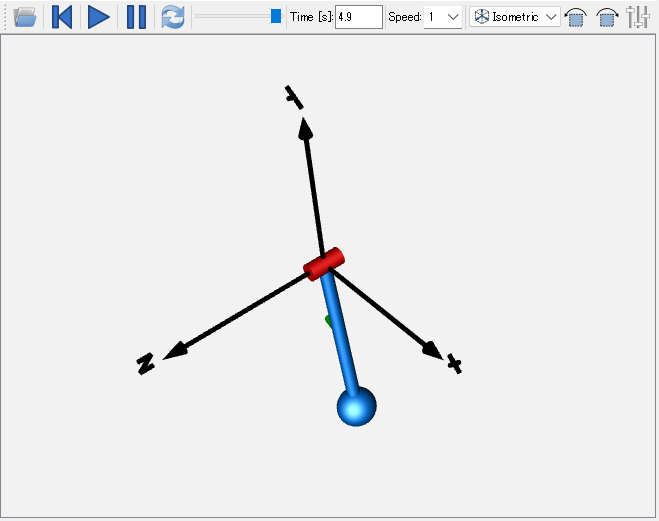Click the red revolute joint cylinder

[x=324, y=264]
